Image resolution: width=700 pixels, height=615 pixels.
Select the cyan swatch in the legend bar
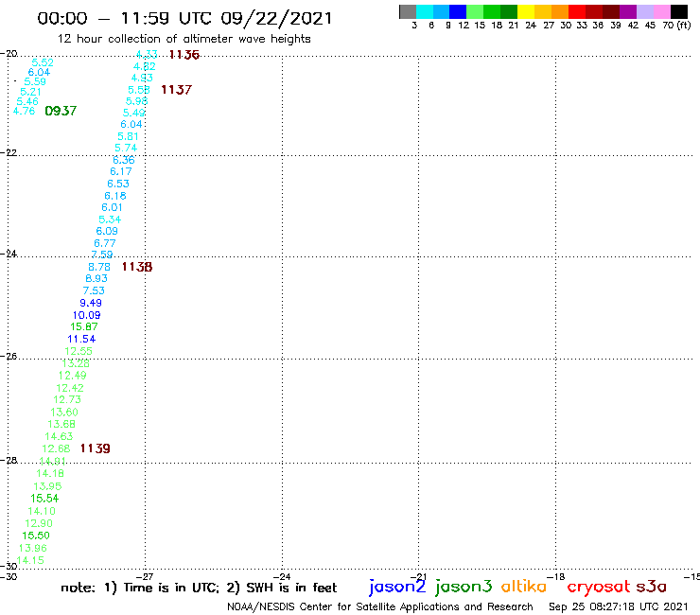pos(424,11)
